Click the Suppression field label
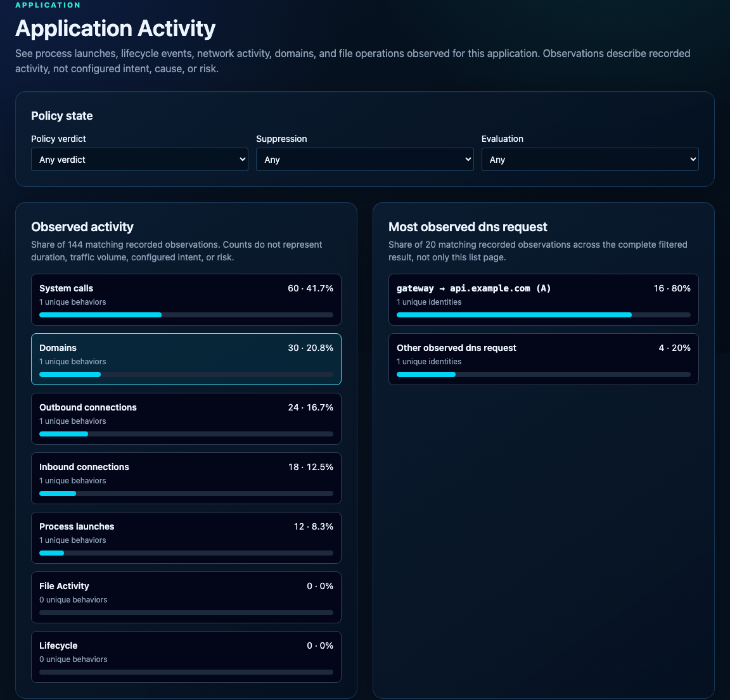730x700 pixels. (281, 139)
